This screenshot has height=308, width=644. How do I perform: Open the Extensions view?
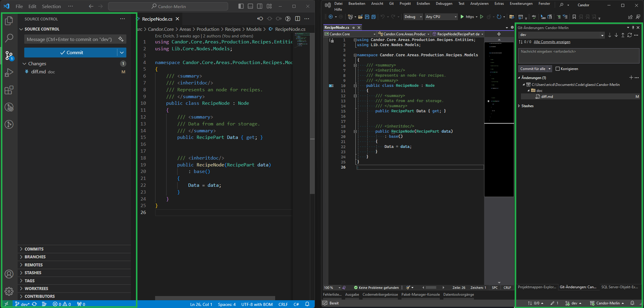[x=9, y=90]
